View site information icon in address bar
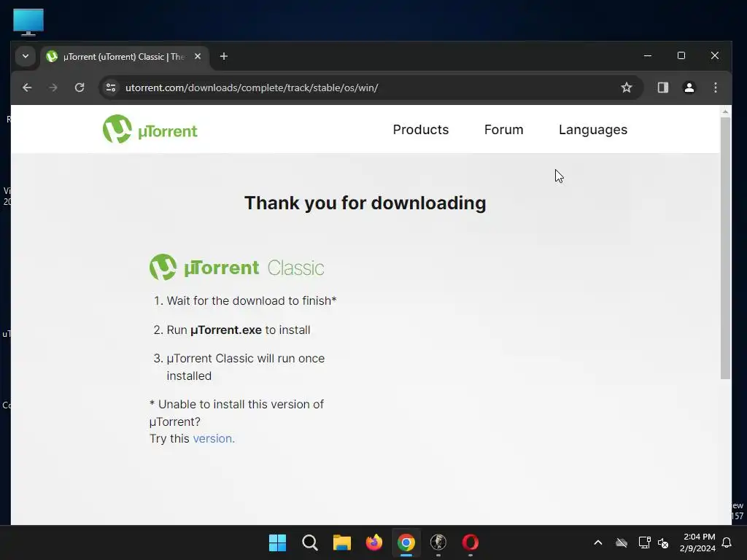This screenshot has height=560, width=747. [x=111, y=87]
